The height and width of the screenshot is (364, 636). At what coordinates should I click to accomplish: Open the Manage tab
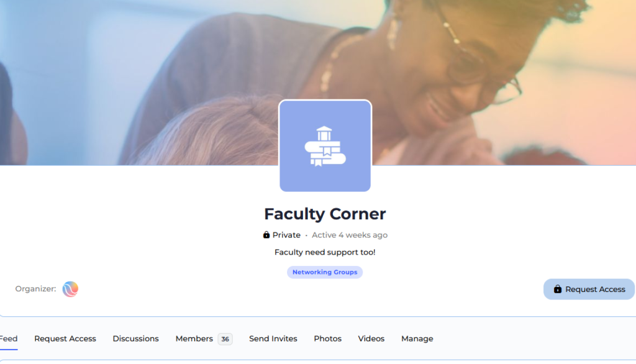pos(417,339)
